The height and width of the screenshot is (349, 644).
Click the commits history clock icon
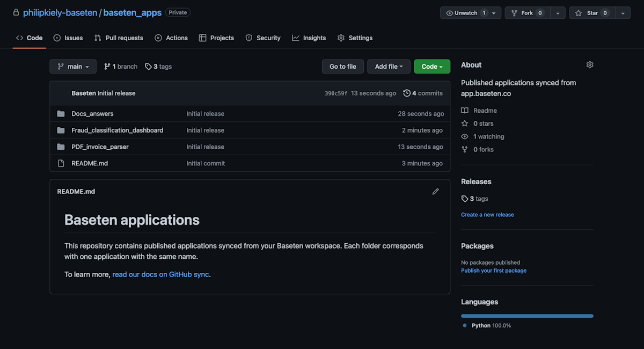(407, 93)
